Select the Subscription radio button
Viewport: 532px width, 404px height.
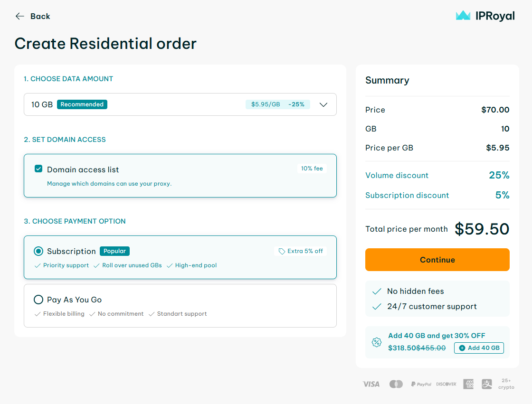(38, 251)
